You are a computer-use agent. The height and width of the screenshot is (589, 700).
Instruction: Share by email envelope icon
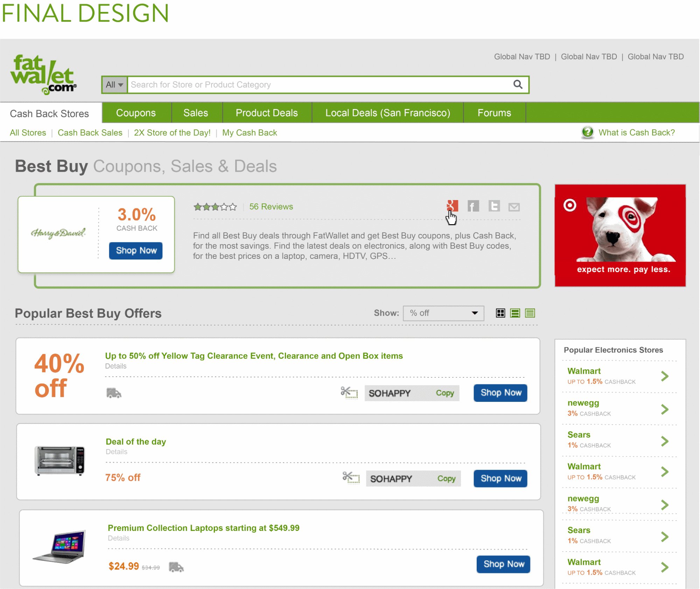(514, 207)
